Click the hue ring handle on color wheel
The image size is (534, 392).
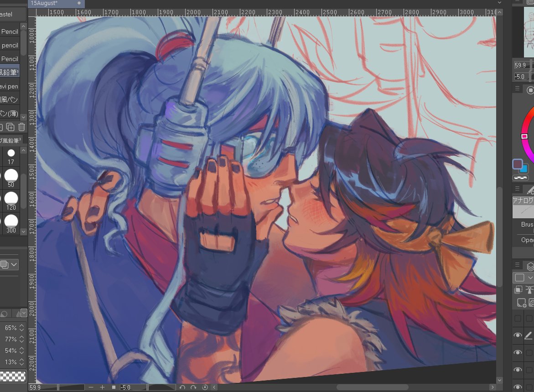coord(524,136)
